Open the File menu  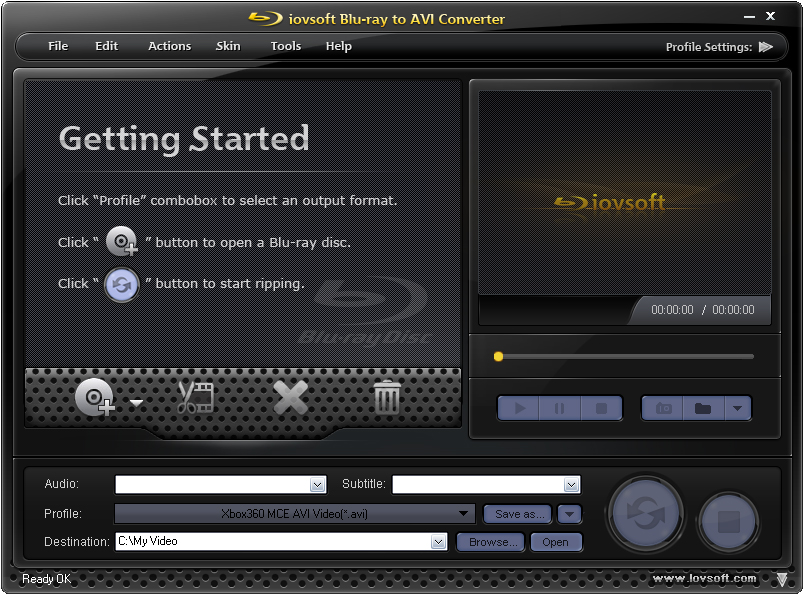click(58, 46)
